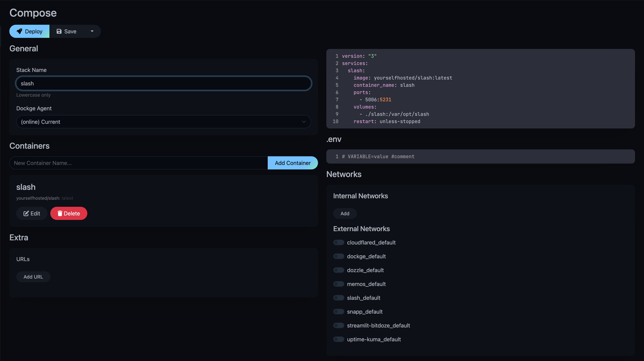The width and height of the screenshot is (644, 361).
Task: Click the Save floppy disk icon
Action: (59, 31)
